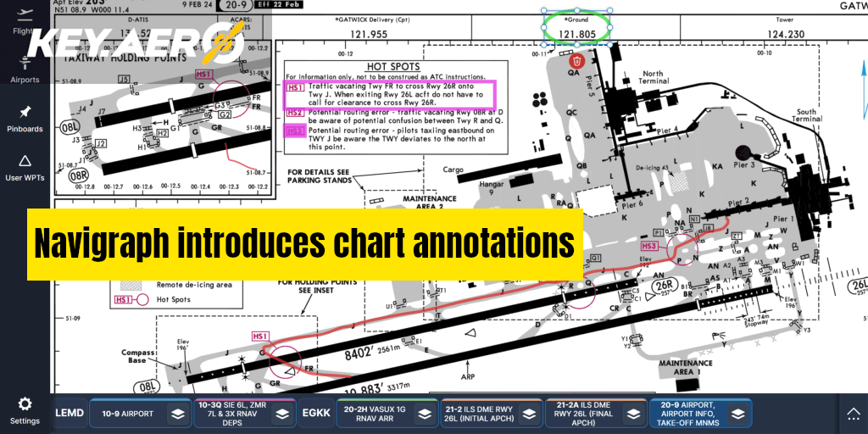Viewport: 868px width, 434px height.
Task: Click Pier 4 label
Action: click(668, 131)
